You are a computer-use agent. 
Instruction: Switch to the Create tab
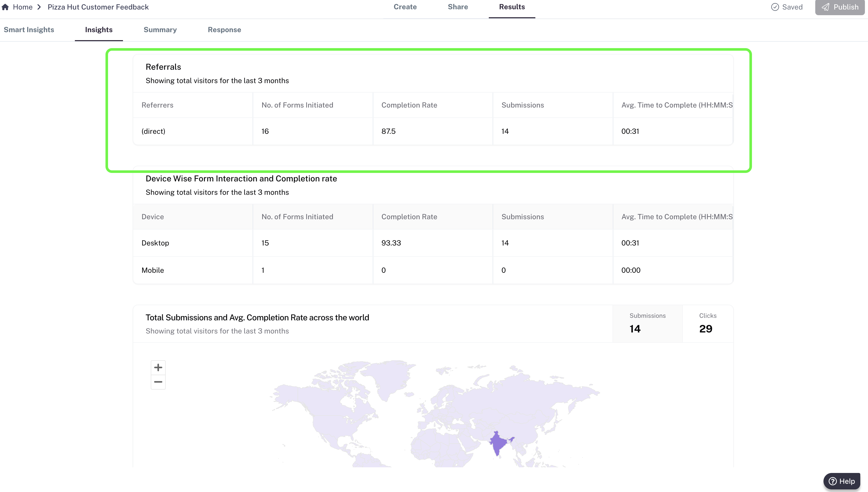point(405,7)
